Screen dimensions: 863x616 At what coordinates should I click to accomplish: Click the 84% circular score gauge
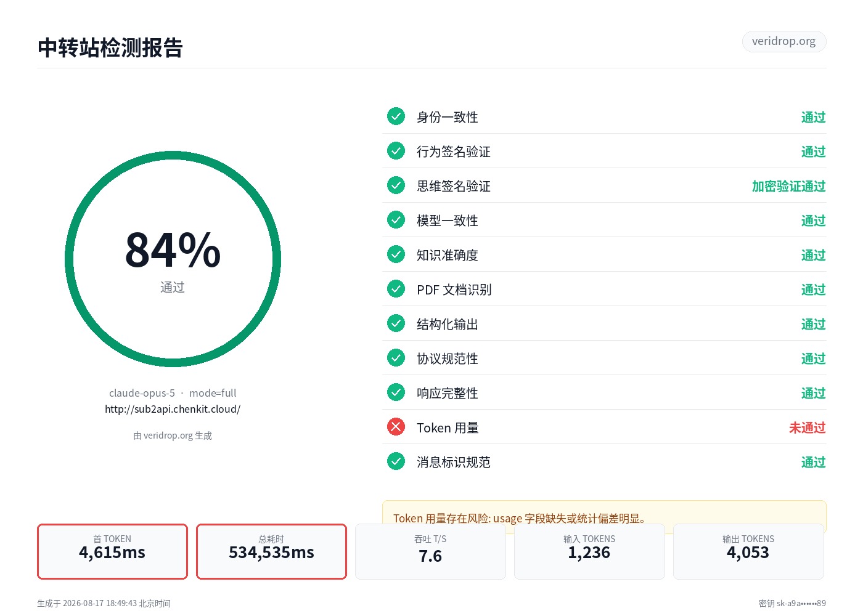click(173, 259)
